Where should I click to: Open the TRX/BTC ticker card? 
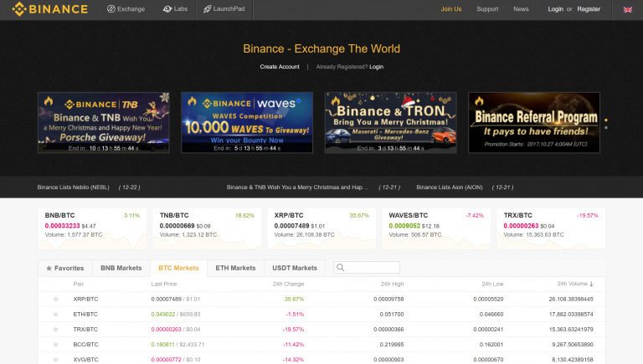[x=551, y=228]
